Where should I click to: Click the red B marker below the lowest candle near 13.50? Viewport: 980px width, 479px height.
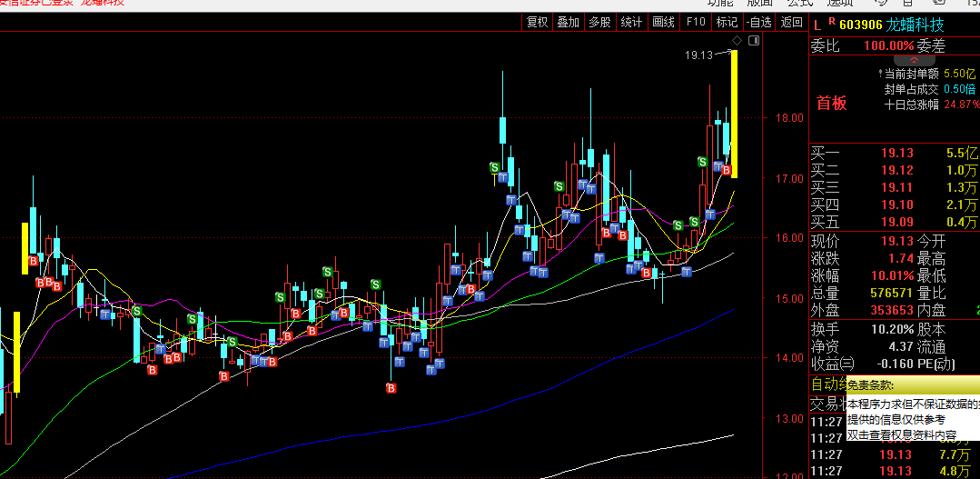pyautogui.click(x=391, y=388)
